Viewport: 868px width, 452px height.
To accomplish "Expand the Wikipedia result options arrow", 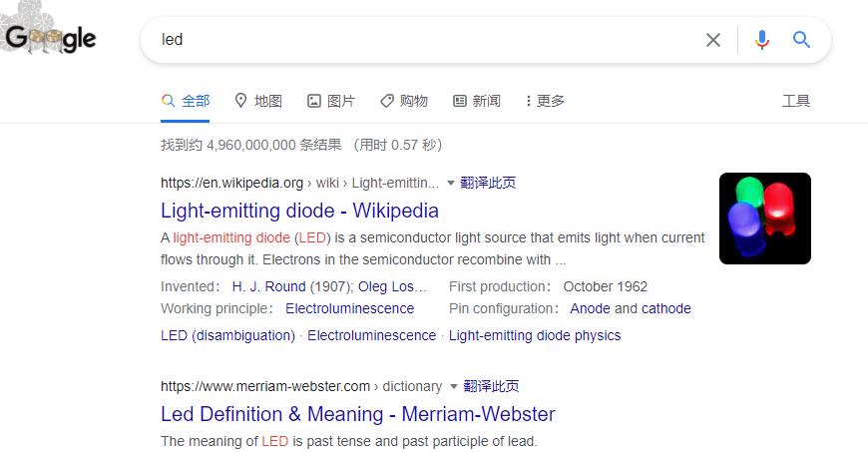I will click(x=451, y=184).
